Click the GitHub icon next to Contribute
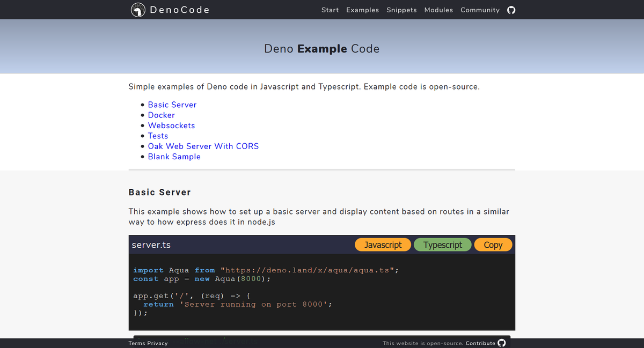This screenshot has height=348, width=644. (x=501, y=343)
